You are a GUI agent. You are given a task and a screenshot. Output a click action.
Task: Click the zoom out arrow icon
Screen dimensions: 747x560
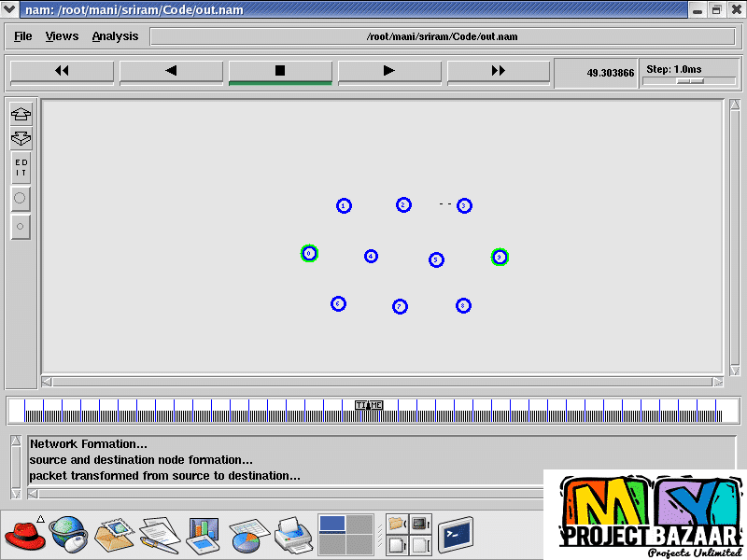pos(21,138)
